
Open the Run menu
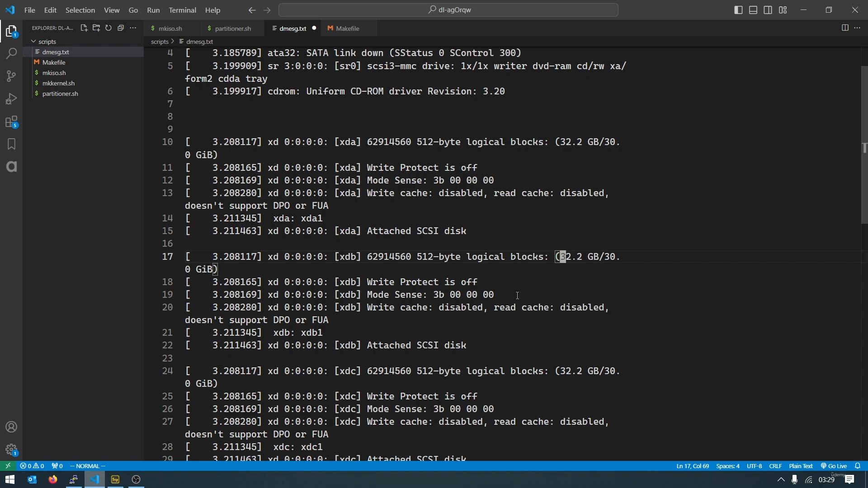(x=153, y=10)
